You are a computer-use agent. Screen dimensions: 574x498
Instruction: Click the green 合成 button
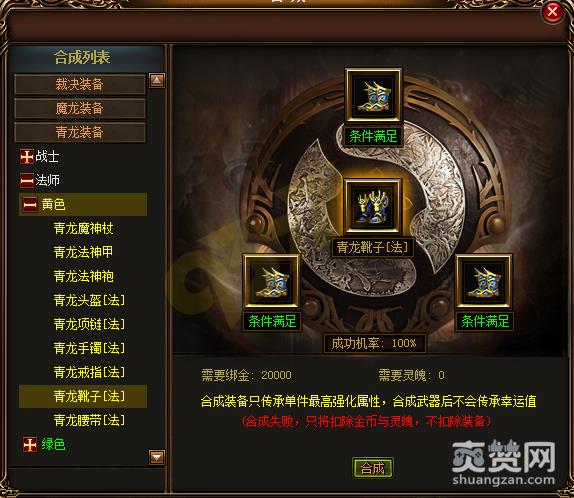(x=373, y=468)
